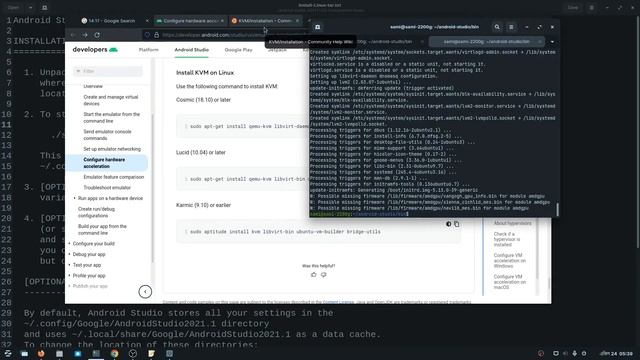Open Create and manage virtual devices
The image size is (640, 360).
click(x=111, y=100)
